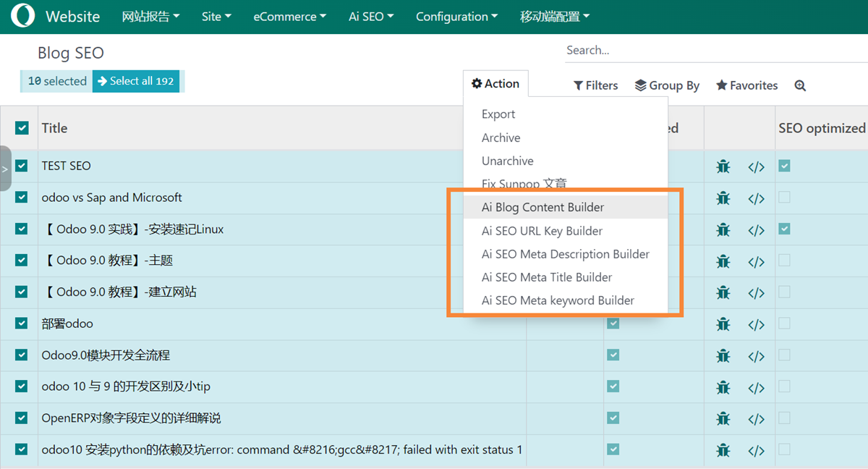Click the Odoo logo icon
Image resolution: width=868 pixels, height=469 pixels.
[x=22, y=16]
